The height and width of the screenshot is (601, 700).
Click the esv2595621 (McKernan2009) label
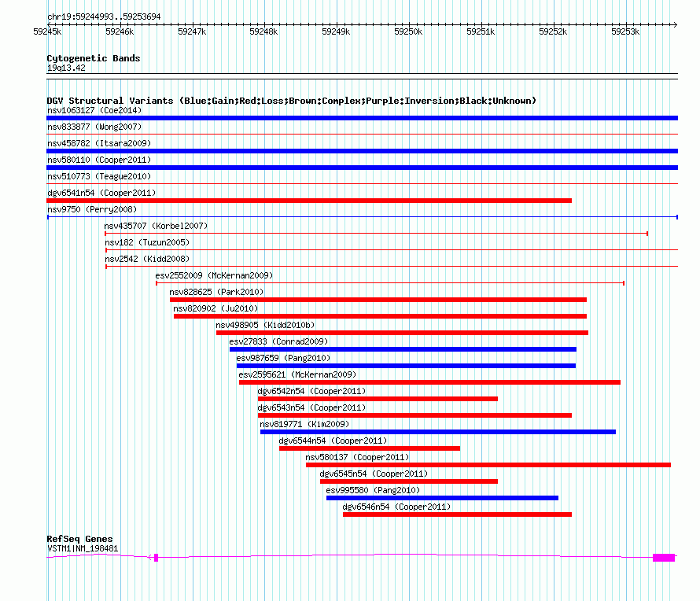(x=297, y=374)
